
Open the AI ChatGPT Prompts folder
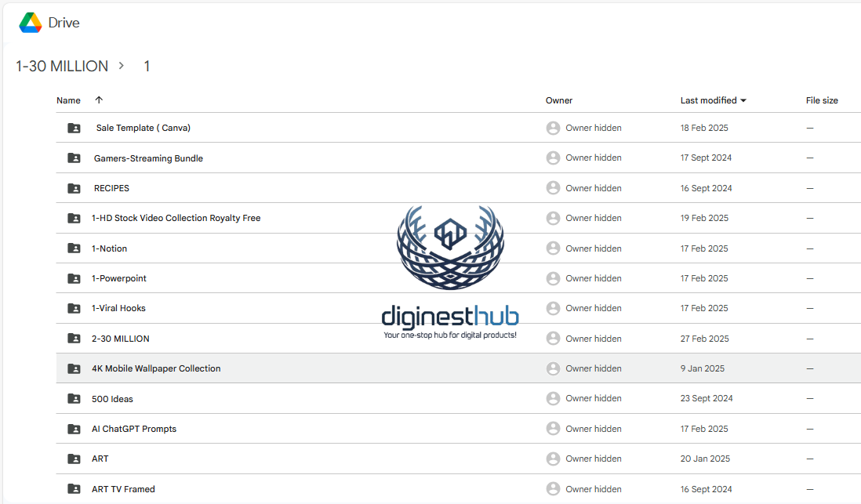(x=134, y=429)
